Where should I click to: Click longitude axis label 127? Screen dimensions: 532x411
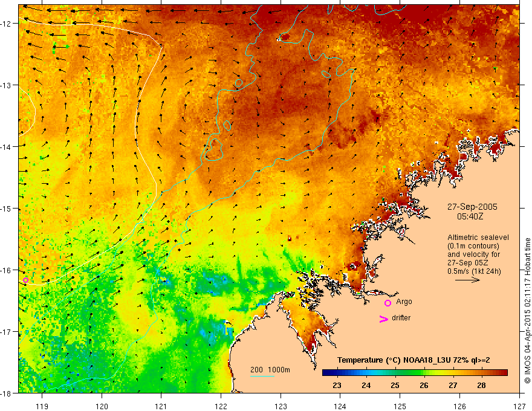click(x=519, y=406)
